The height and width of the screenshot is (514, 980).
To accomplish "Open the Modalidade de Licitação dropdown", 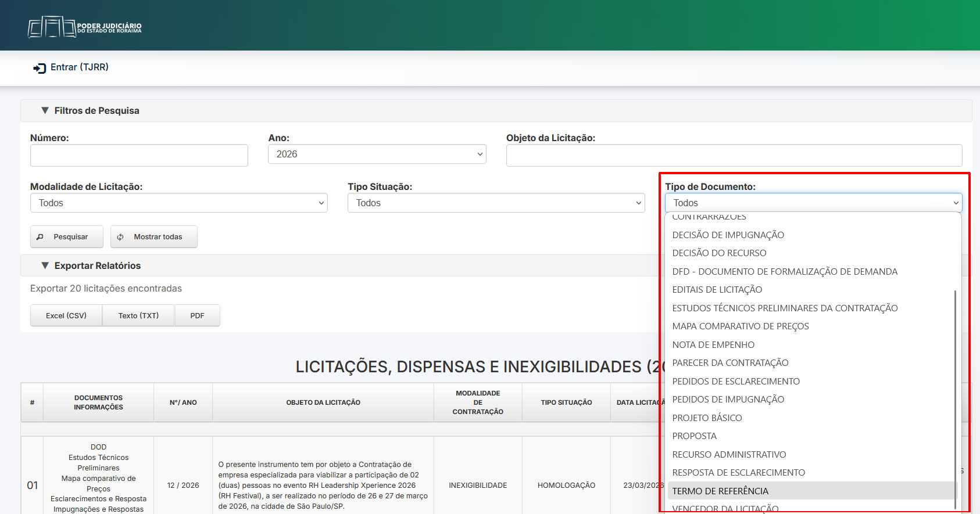I will click(x=178, y=203).
